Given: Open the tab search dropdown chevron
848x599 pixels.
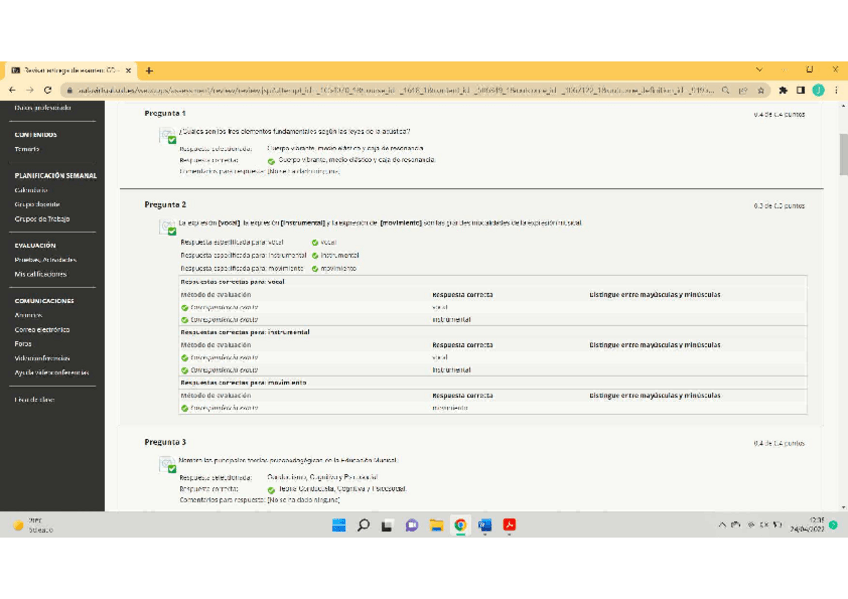Looking at the screenshot, I should (759, 70).
